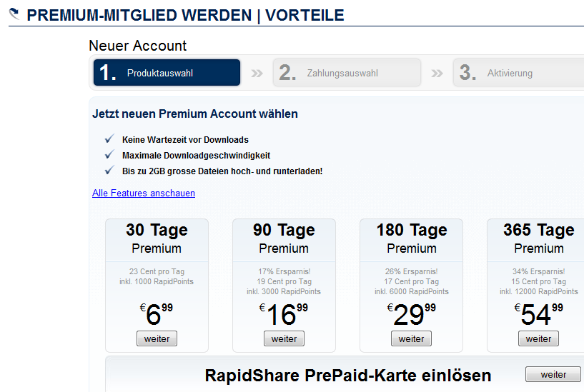Click the €54.99 price
Screen dimensions: 584x392
[538, 314]
